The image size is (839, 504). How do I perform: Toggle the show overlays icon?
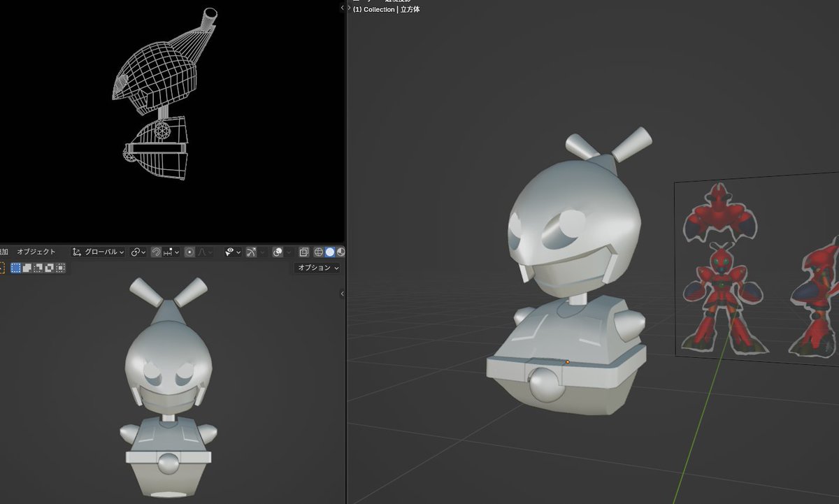[x=278, y=252]
